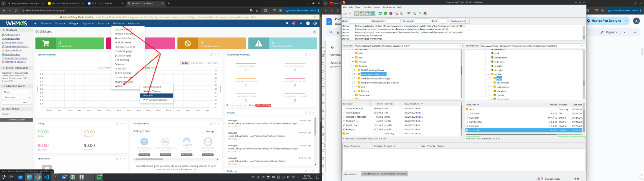Click the Quickconnect button

tap(458, 21)
